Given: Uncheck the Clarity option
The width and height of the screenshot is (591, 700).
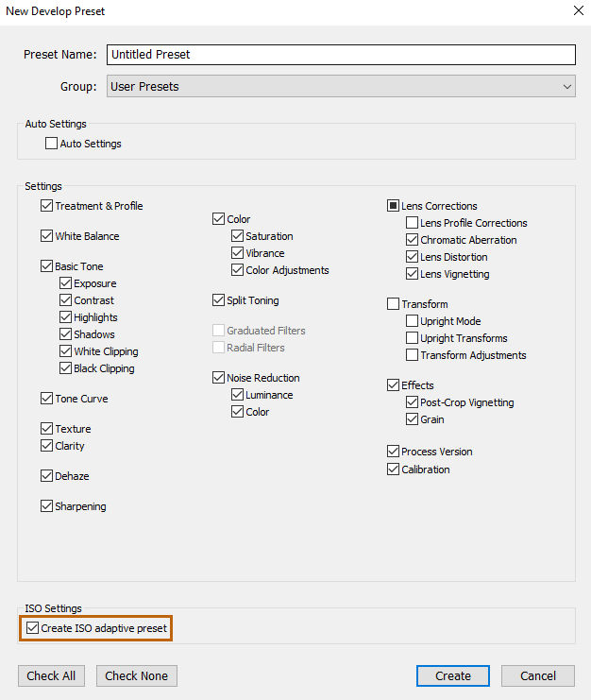Looking at the screenshot, I should coord(47,446).
